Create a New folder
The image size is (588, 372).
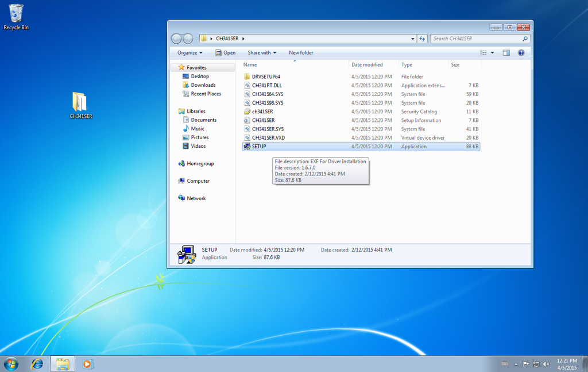[301, 52]
